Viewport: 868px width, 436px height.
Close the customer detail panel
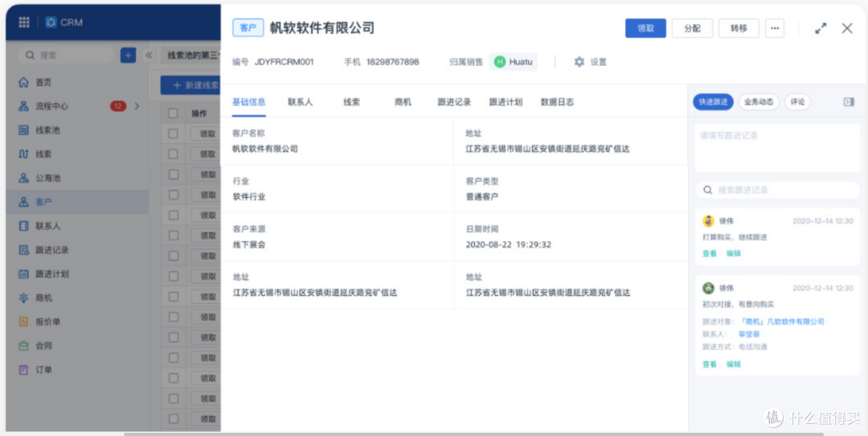point(847,28)
